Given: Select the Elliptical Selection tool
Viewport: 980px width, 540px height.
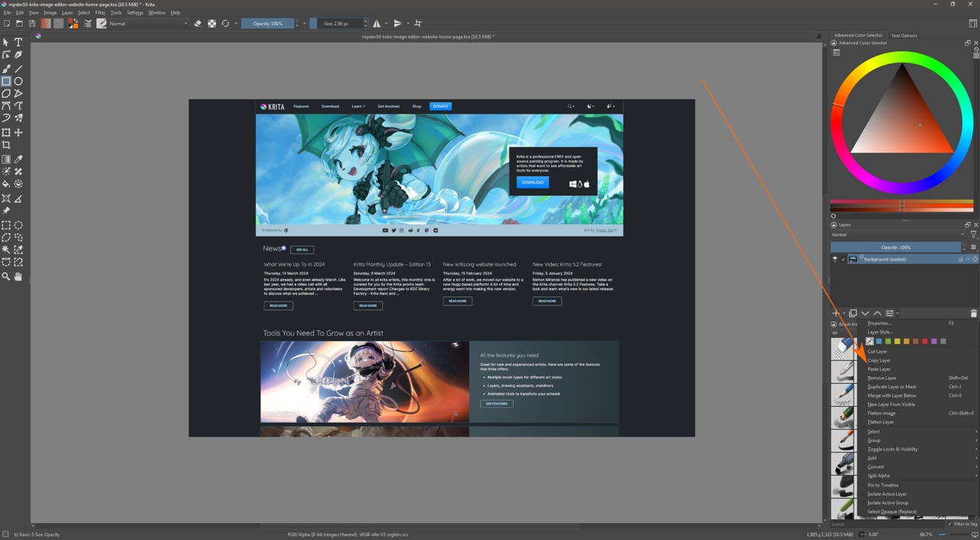Looking at the screenshot, I should point(18,225).
